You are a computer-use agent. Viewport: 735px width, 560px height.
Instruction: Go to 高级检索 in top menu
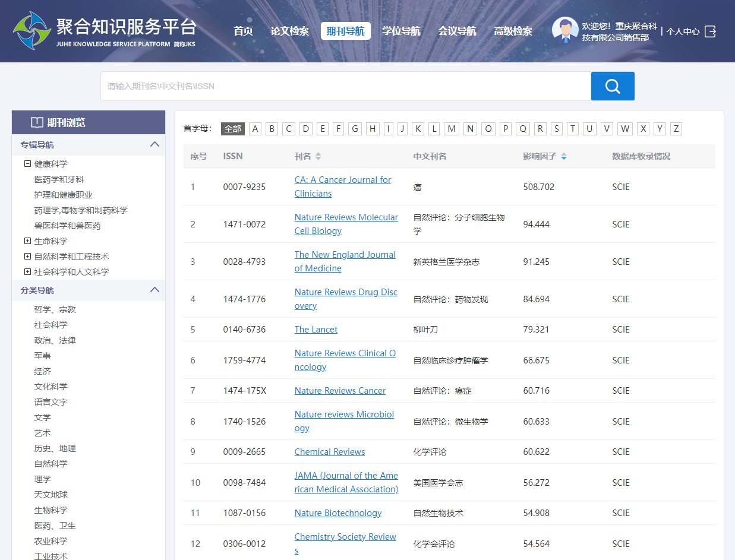(x=513, y=31)
